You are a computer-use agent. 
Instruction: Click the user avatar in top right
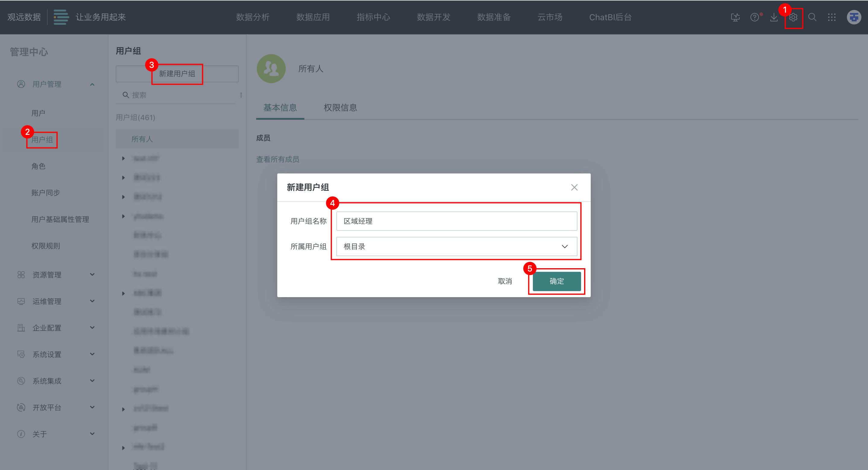coord(854,17)
